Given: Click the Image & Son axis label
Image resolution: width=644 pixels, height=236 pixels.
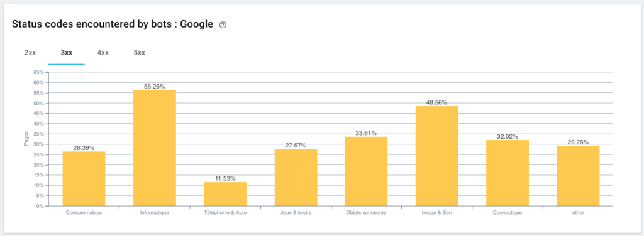Looking at the screenshot, I should [436, 213].
